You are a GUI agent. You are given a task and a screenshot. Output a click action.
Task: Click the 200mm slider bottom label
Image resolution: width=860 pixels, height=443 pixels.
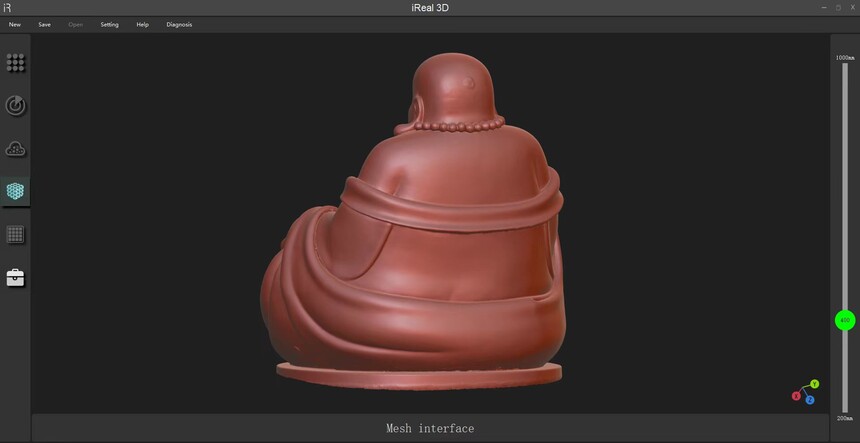tap(845, 418)
